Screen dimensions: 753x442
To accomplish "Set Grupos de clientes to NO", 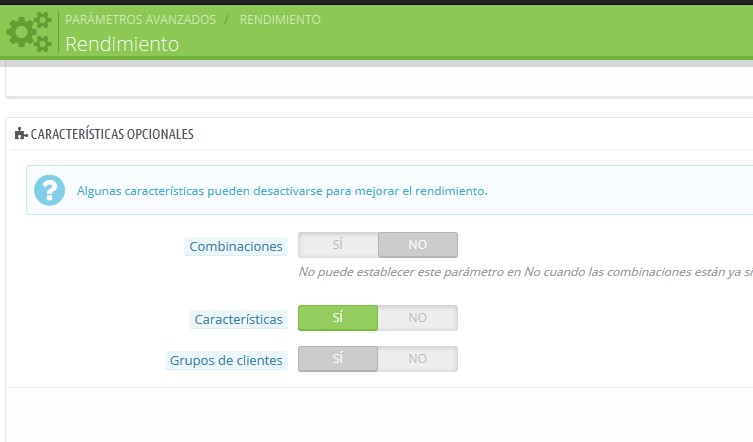I will click(418, 359).
